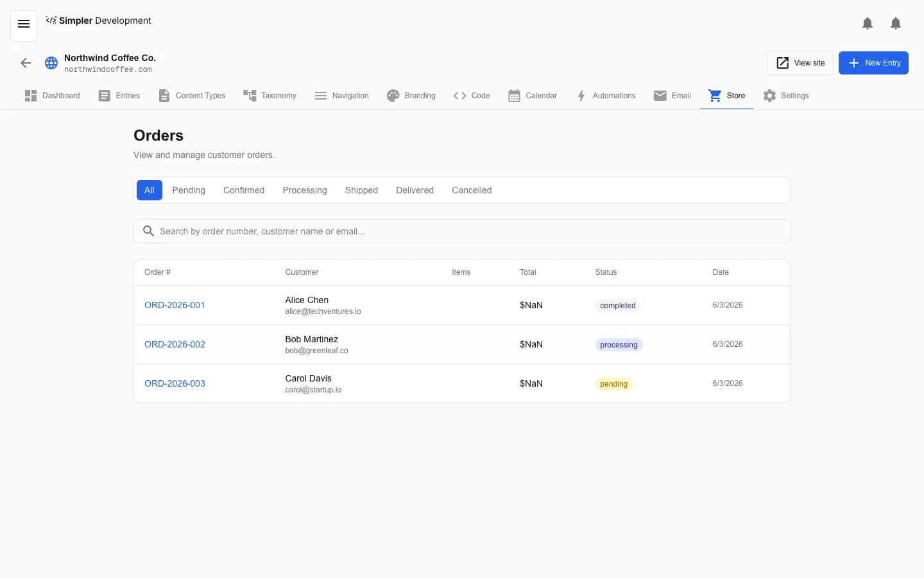Viewport: 924px width, 578px height.
Task: Click the northwindcoffee.com domain text
Action: point(108,69)
